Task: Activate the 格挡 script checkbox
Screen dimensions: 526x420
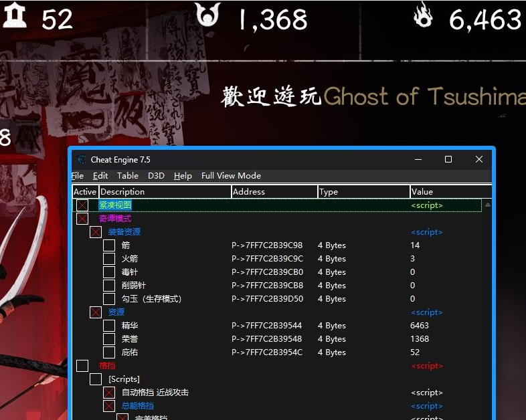Action: click(x=82, y=366)
